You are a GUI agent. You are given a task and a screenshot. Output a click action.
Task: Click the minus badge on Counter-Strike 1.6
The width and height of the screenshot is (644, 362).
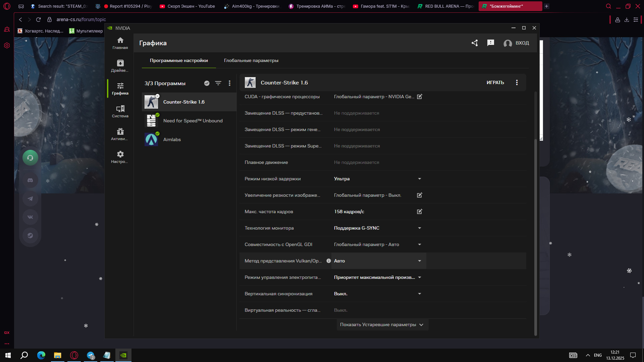(158, 96)
